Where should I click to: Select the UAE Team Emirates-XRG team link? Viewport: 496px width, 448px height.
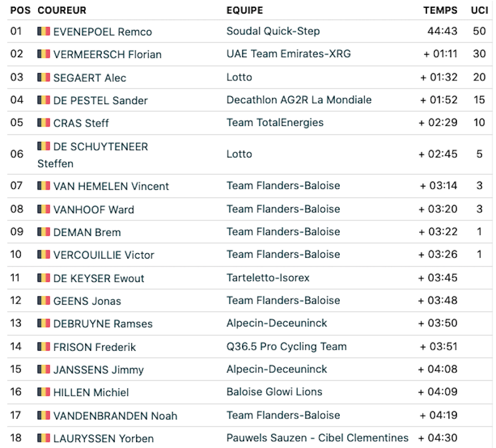[x=289, y=54]
